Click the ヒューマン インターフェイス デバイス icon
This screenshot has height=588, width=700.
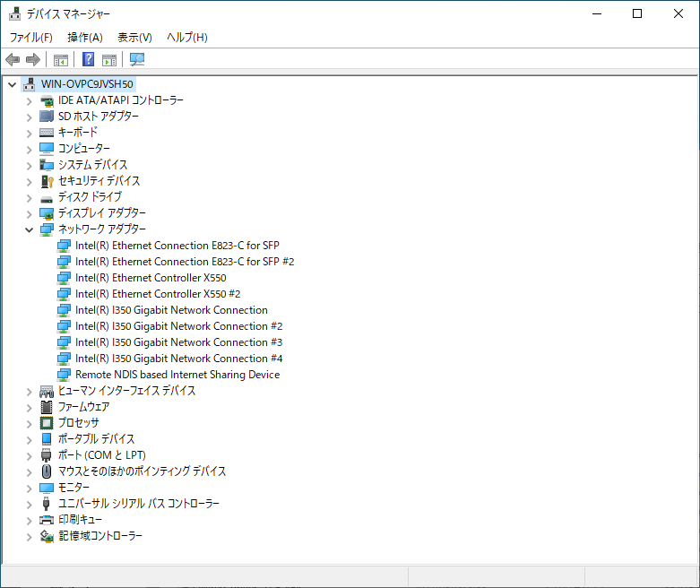click(x=47, y=391)
